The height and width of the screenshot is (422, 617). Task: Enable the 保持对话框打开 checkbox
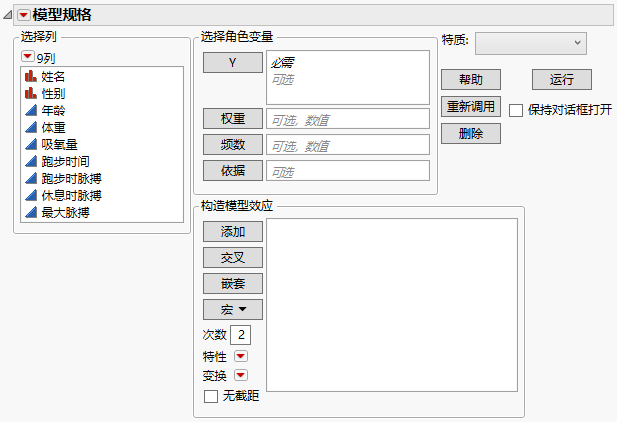click(x=516, y=110)
